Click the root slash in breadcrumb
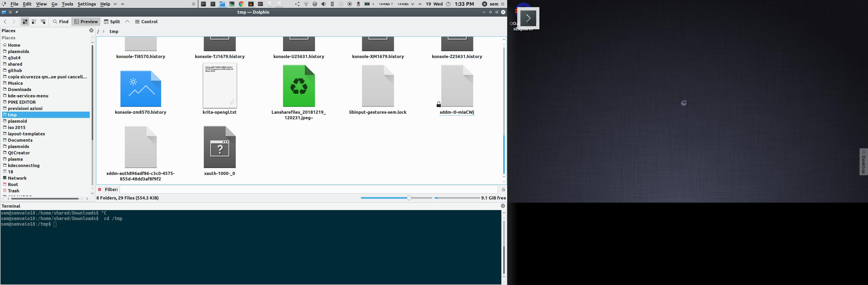The image size is (868, 285). click(98, 31)
